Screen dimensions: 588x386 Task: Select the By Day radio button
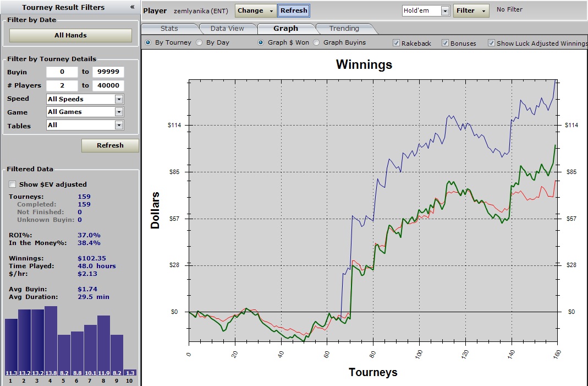199,42
